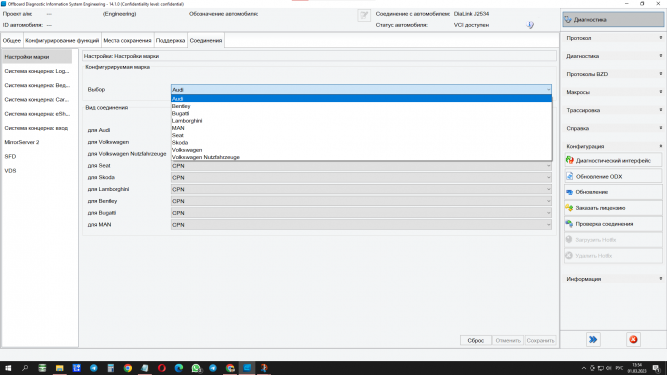This screenshot has height=375, width=667.
Task: Click the blue double-arrow forward icon
Action: (593, 339)
